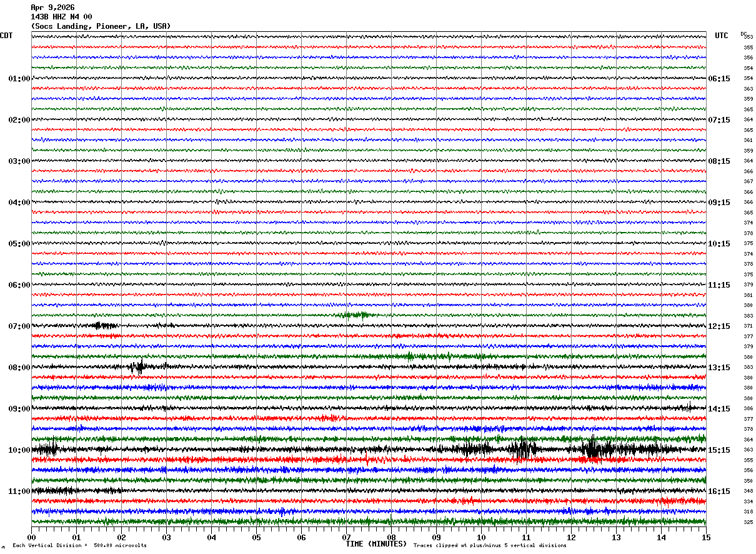Select the station code '143B HHZ N4 00'
The height and width of the screenshot is (554, 756).
point(61,17)
